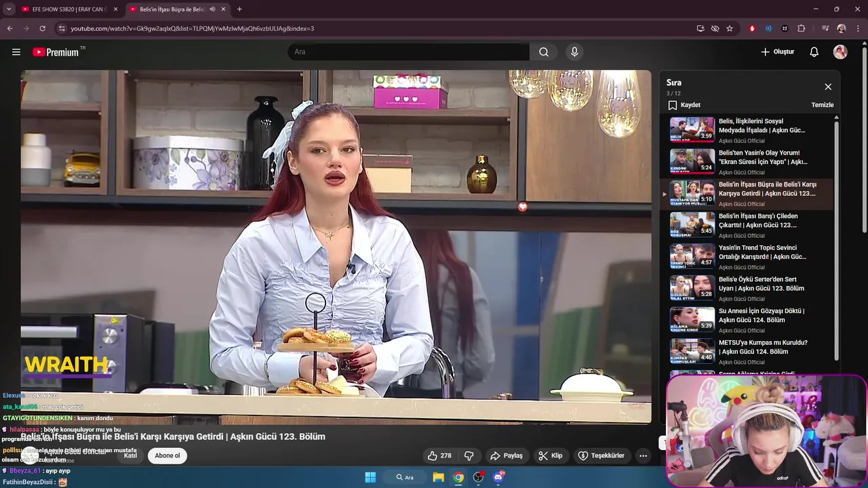Open YouTube notifications bell

(814, 52)
